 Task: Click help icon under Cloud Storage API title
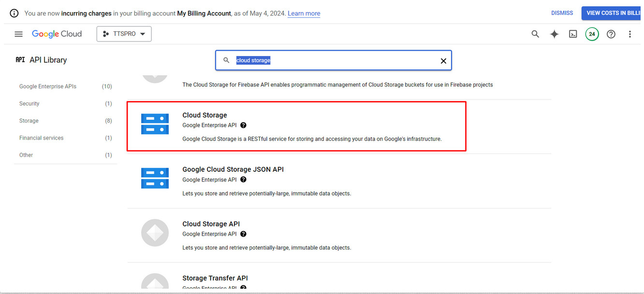(243, 234)
